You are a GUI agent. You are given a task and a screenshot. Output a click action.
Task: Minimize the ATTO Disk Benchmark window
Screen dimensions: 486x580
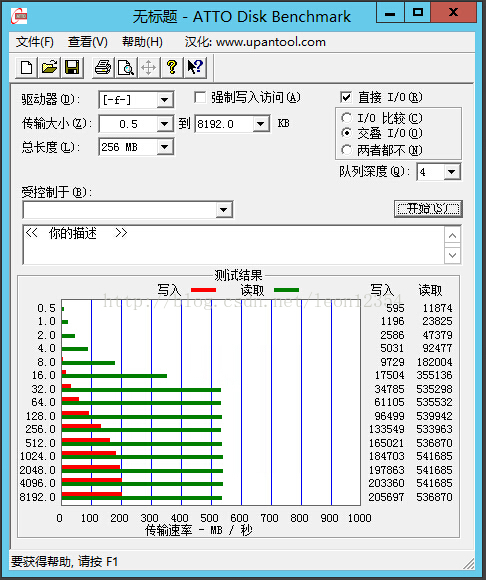pos(389,13)
